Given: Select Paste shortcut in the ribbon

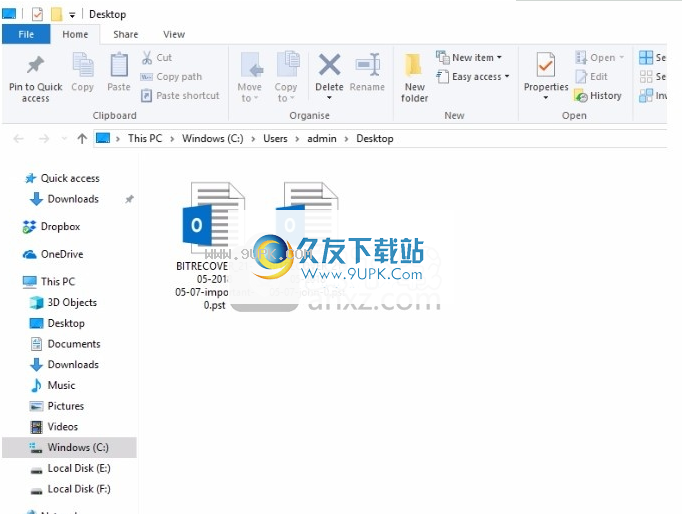Looking at the screenshot, I should click(180, 96).
